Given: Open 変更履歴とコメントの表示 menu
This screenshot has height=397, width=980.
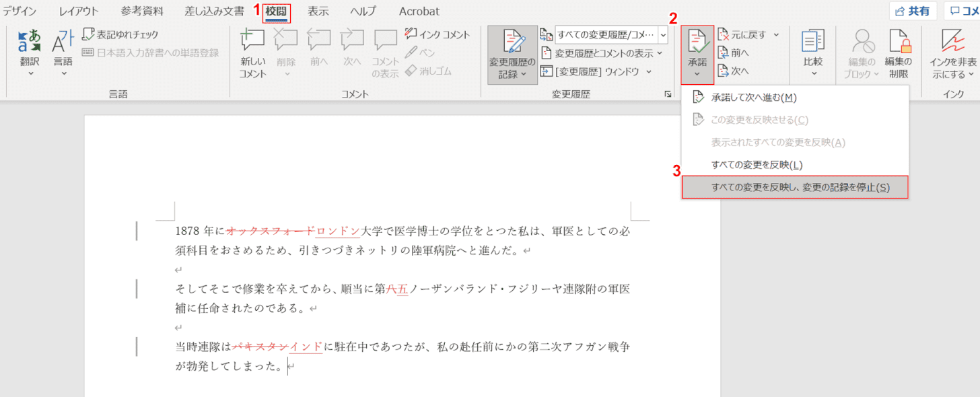Looking at the screenshot, I should (x=602, y=52).
